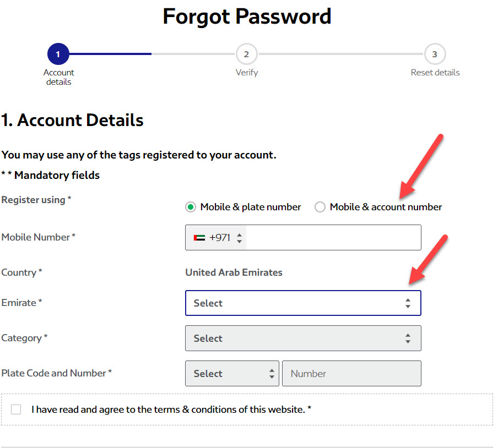Click the Plate Code dropdown arrow icon
The height and width of the screenshot is (448, 498).
pyautogui.click(x=272, y=374)
